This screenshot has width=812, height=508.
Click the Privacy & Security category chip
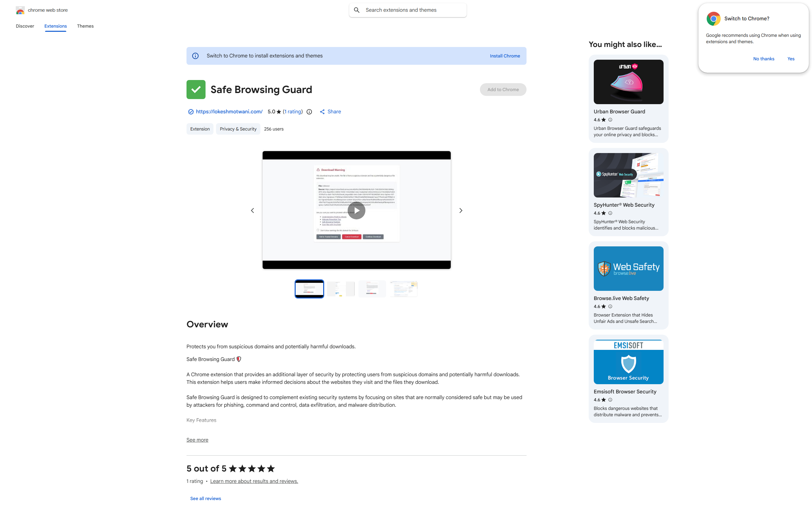coord(238,129)
